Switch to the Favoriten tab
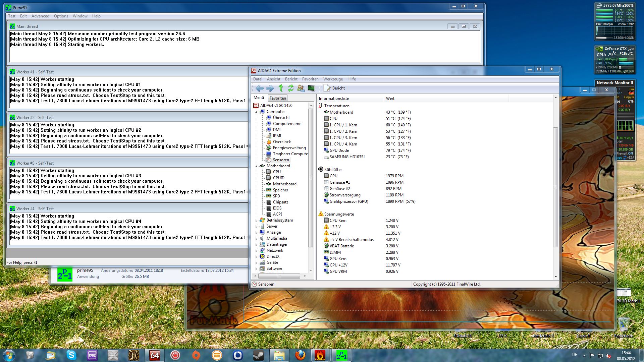644x362 pixels. pos(278,98)
